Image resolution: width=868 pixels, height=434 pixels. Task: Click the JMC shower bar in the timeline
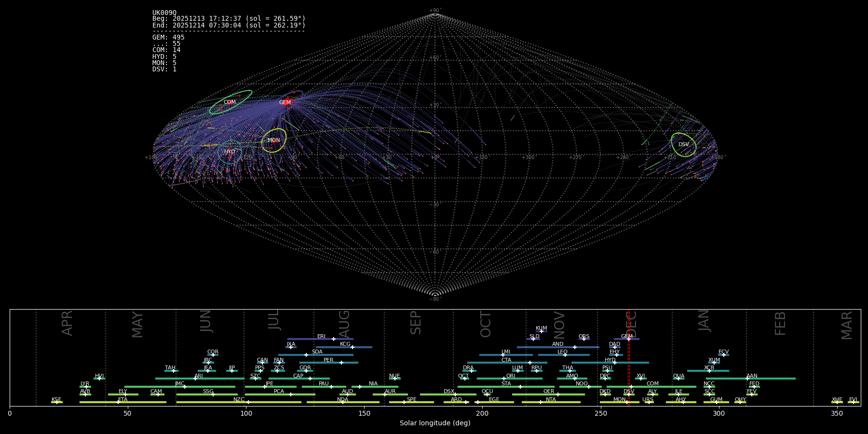click(180, 386)
